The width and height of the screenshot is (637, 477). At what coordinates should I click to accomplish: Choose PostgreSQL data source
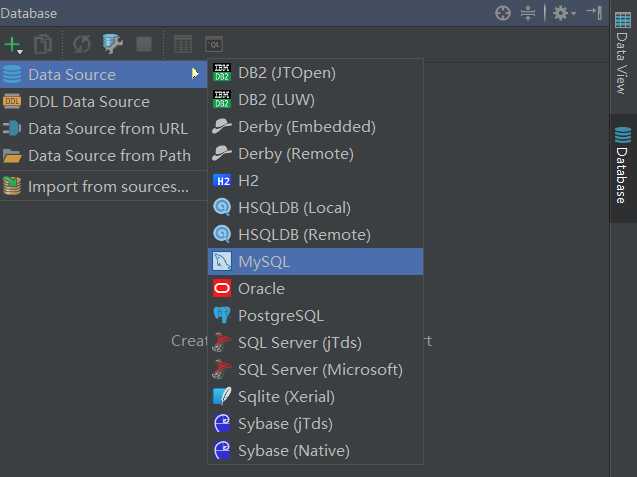tap(315, 316)
